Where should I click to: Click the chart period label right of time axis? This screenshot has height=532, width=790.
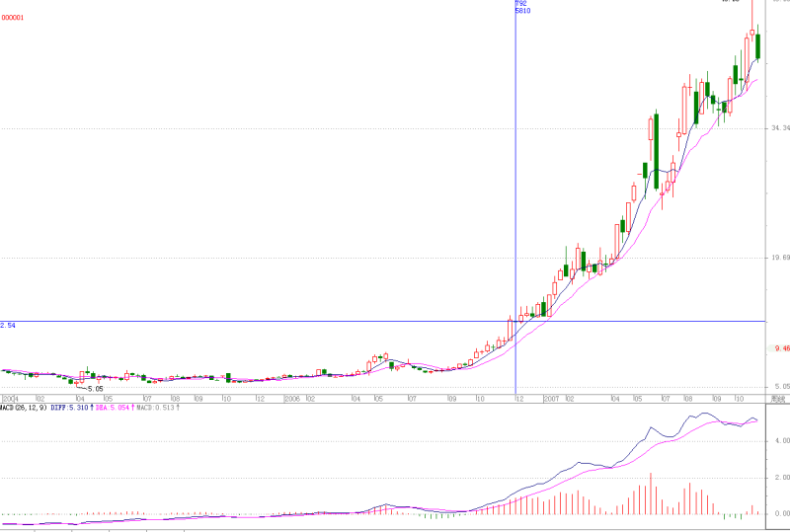tap(778, 399)
